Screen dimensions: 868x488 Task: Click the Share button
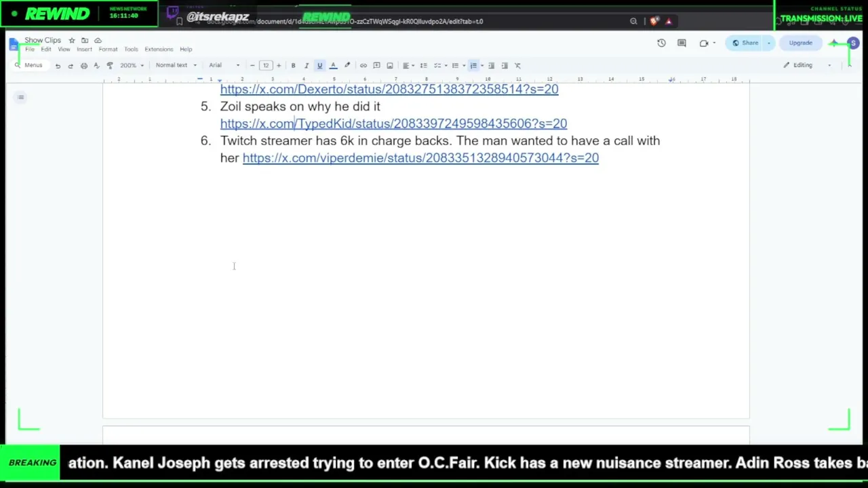tap(745, 43)
